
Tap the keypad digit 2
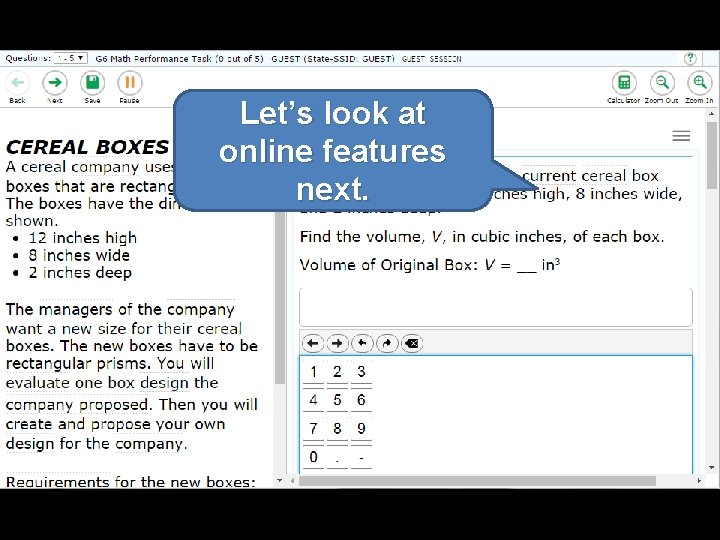337,371
